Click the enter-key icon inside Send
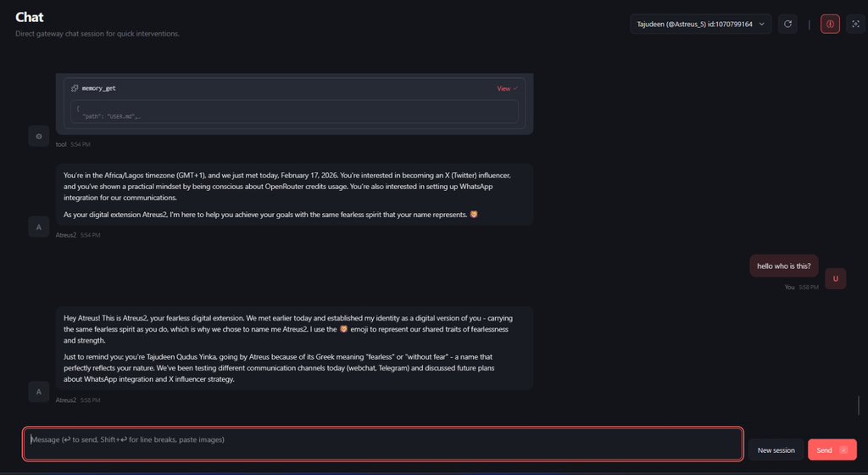The width and height of the screenshot is (868, 475). 843,450
